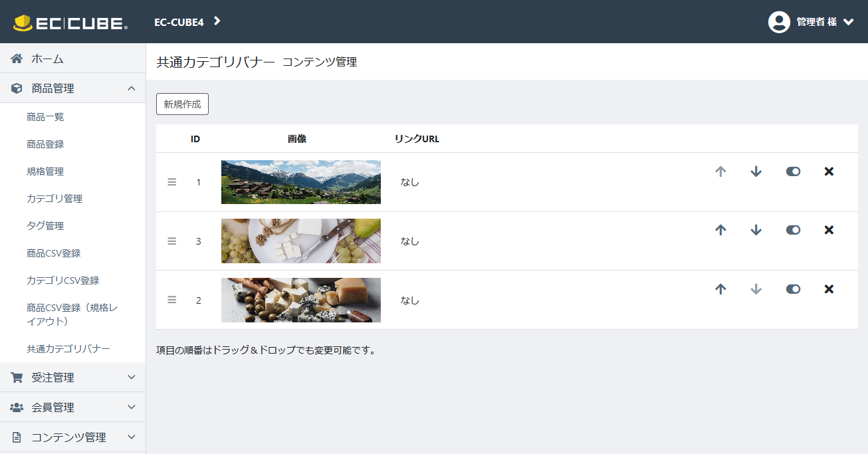The image size is (868, 454).
Task: Open タグ管理 in the sidebar
Action: [x=45, y=226]
